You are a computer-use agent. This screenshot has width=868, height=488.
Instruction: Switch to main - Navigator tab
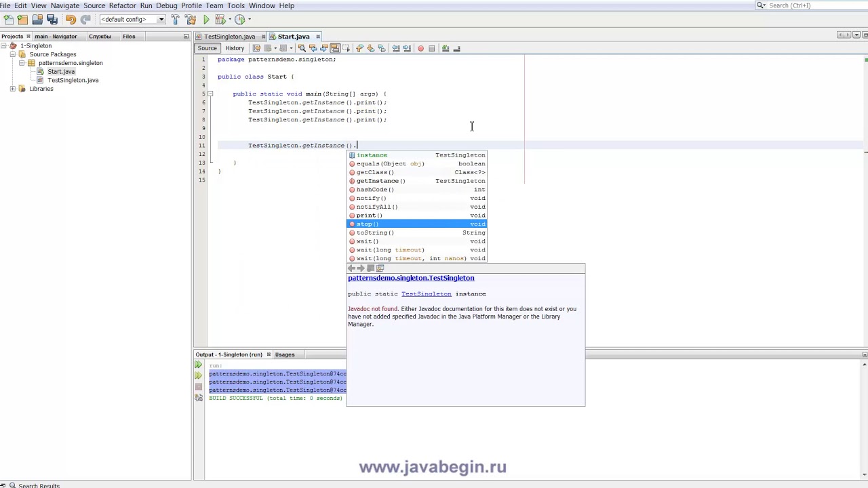[56, 36]
